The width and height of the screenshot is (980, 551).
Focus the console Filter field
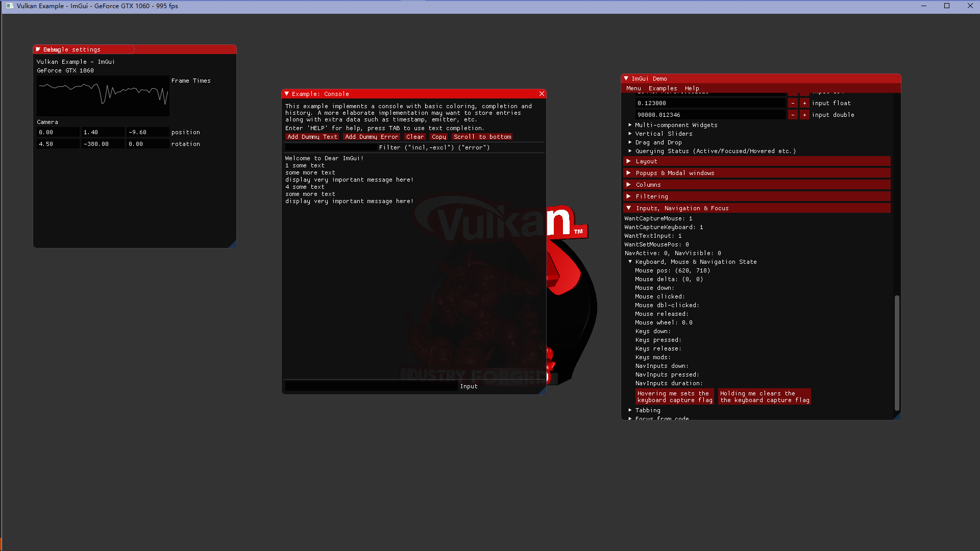[331, 147]
